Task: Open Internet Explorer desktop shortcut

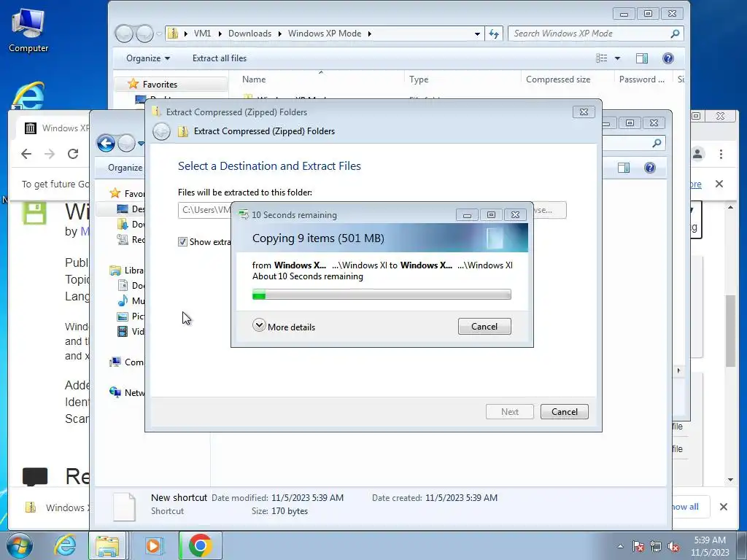Action: pos(28,96)
